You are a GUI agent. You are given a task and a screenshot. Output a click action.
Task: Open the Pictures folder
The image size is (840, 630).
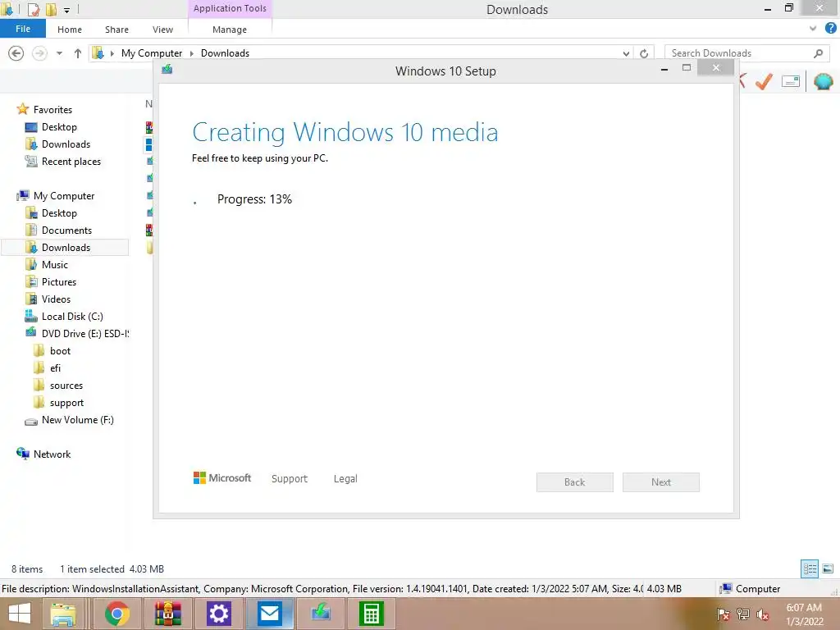(x=59, y=282)
